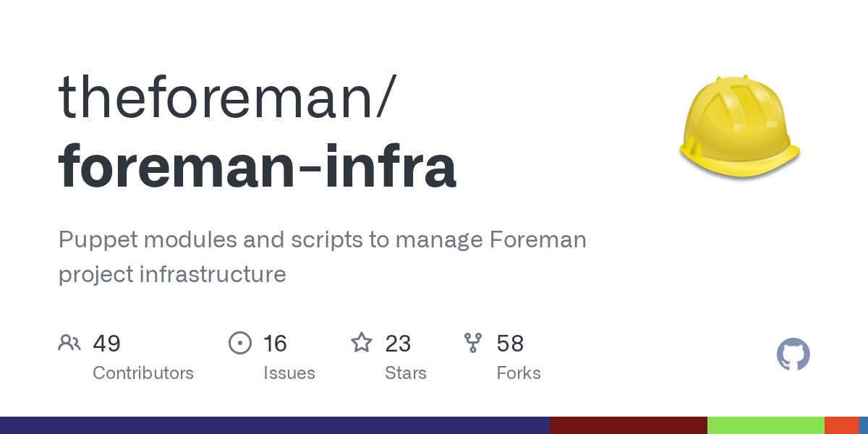868x434 pixels.
Task: Click the Forks branch icon
Action: (473, 343)
